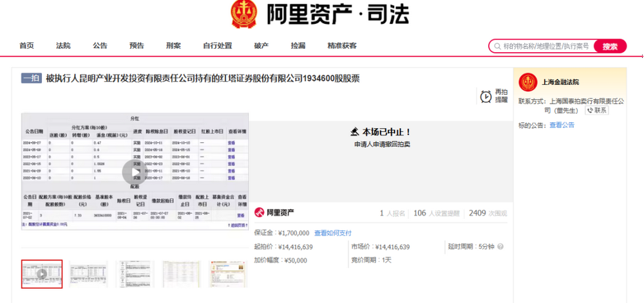Viewport: 644px width, 303px height.
Task: Click the 再拍提醒 clock reminder icon
Action: [486, 96]
